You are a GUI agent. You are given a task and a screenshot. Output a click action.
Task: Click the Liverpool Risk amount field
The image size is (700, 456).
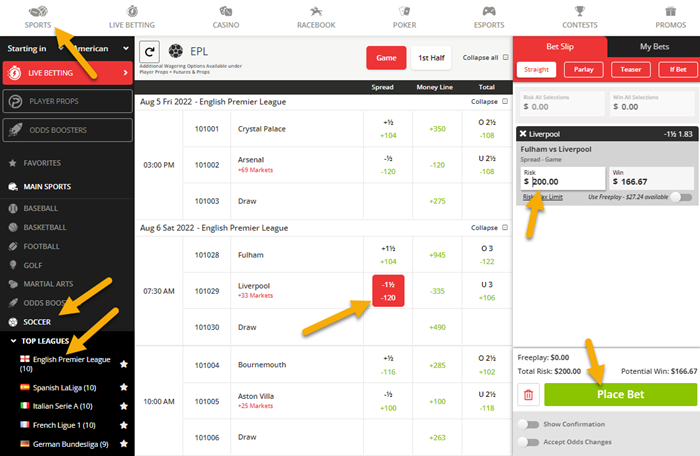(563, 178)
